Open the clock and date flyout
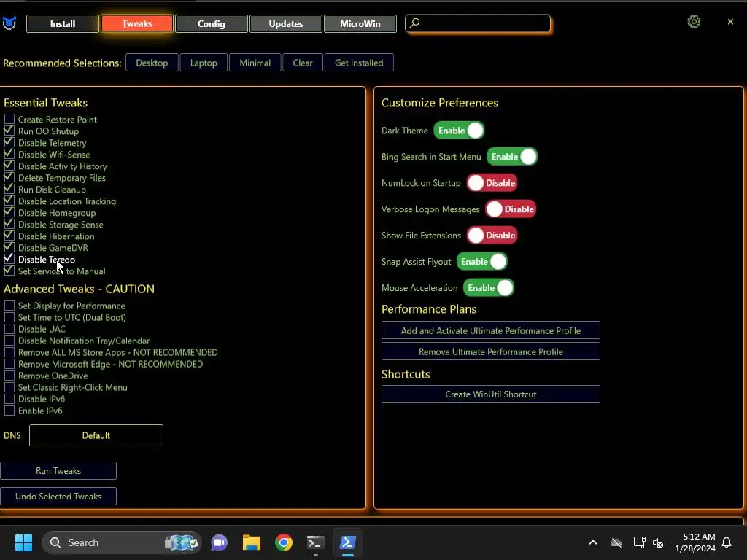747x560 pixels. (x=695, y=542)
